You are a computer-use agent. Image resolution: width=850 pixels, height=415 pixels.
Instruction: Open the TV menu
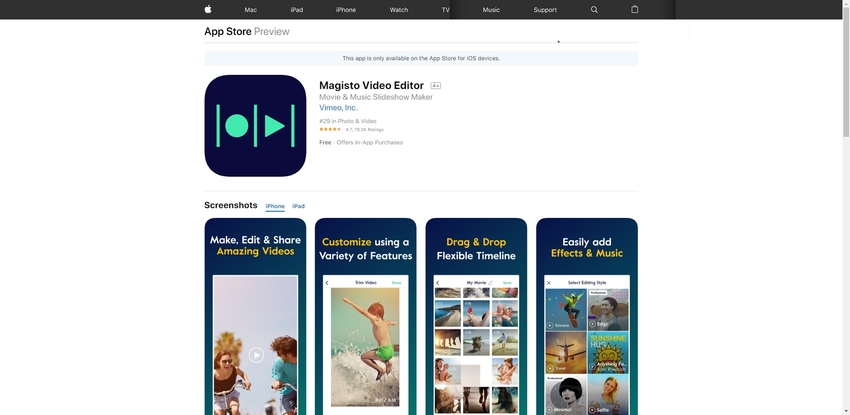pos(446,10)
